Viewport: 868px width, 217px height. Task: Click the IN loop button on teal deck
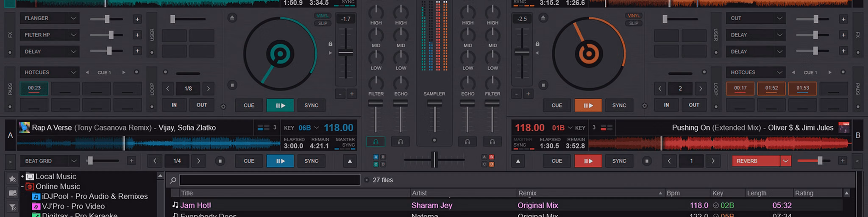(x=174, y=105)
